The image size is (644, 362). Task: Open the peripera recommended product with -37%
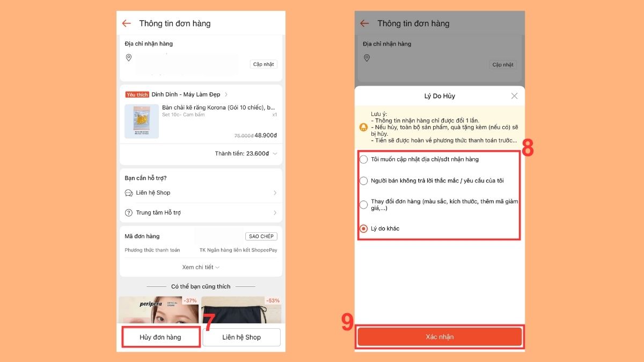(158, 309)
